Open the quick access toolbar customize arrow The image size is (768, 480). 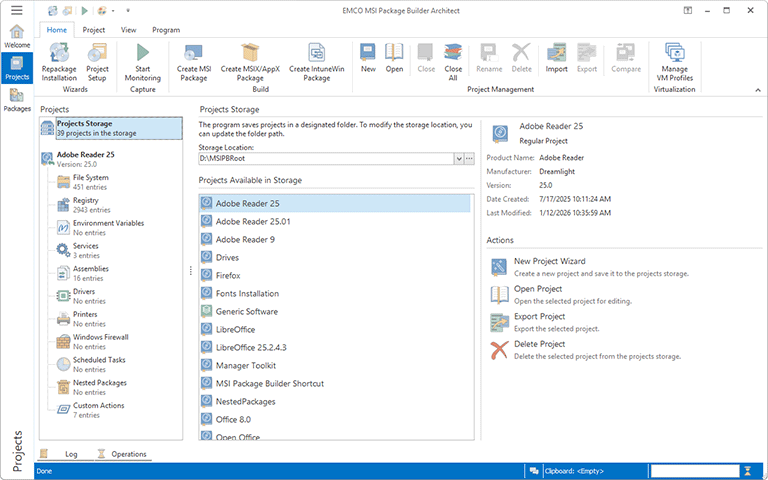128,11
